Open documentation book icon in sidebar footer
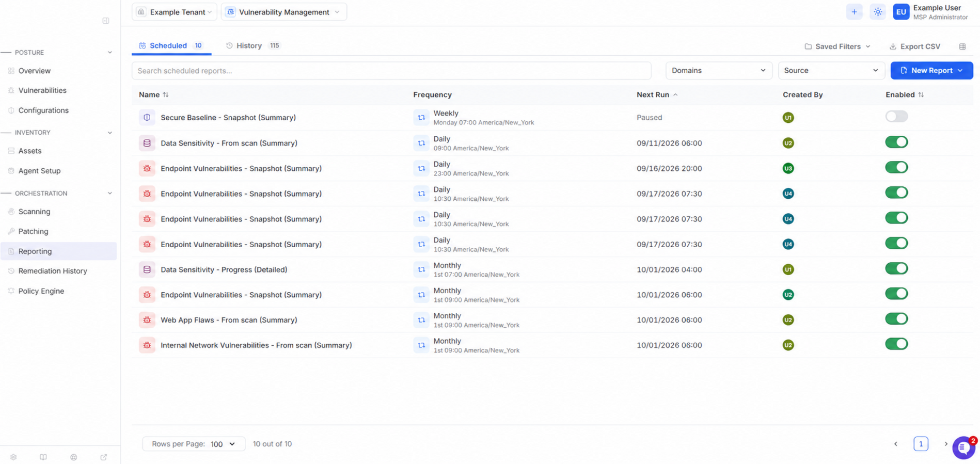980x464 pixels. point(43,457)
